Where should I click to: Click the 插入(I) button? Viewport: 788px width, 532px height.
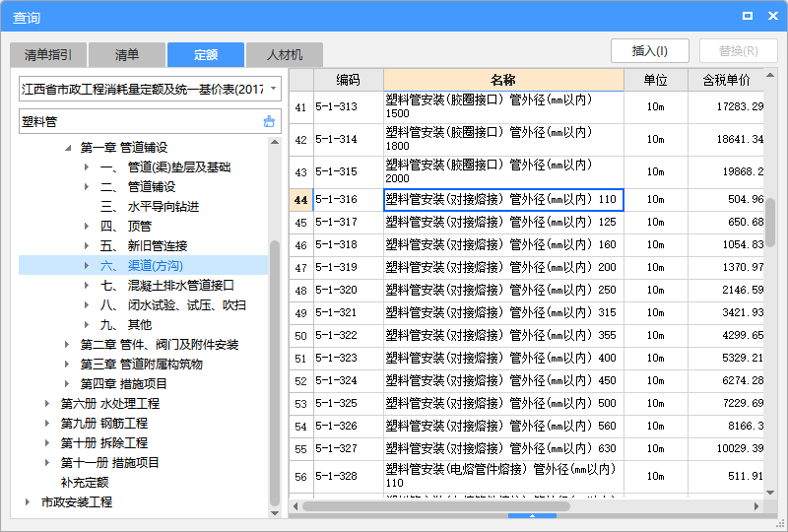(x=650, y=51)
